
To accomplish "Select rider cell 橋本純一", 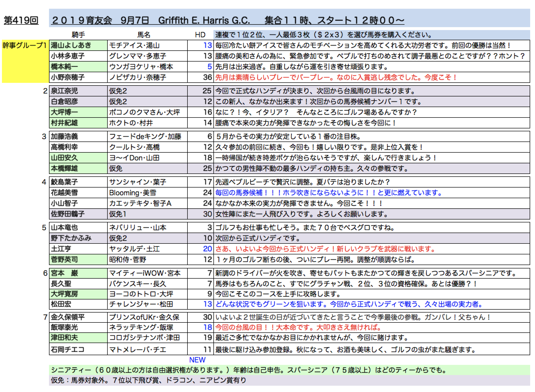I will 78,67.
